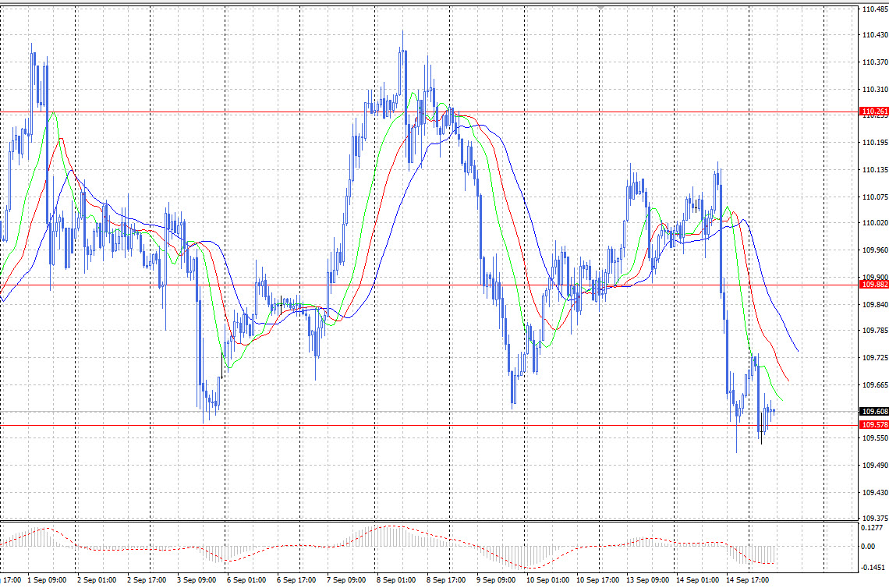Click the 109.665 price axis label
Screen dimensions: 889x588
click(x=875, y=385)
